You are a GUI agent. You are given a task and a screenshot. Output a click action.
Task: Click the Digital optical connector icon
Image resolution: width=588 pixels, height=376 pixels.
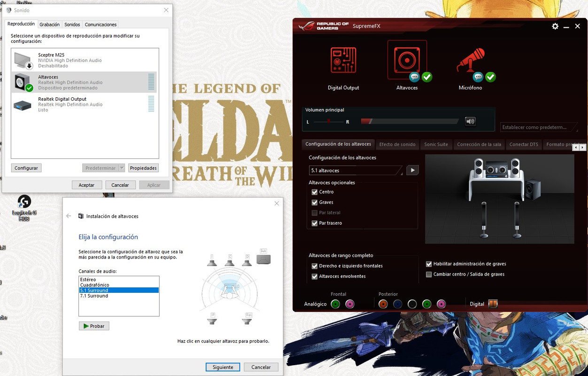point(493,304)
